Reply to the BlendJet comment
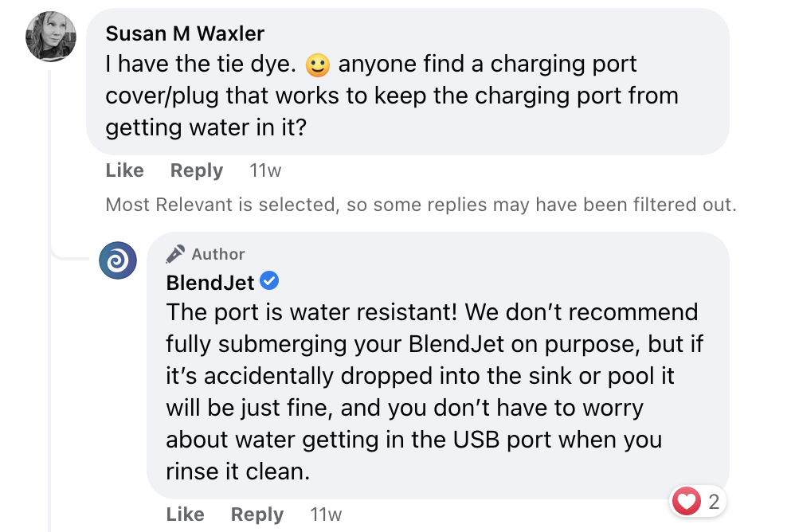Viewport: 795px width, 532px height. pos(257,514)
